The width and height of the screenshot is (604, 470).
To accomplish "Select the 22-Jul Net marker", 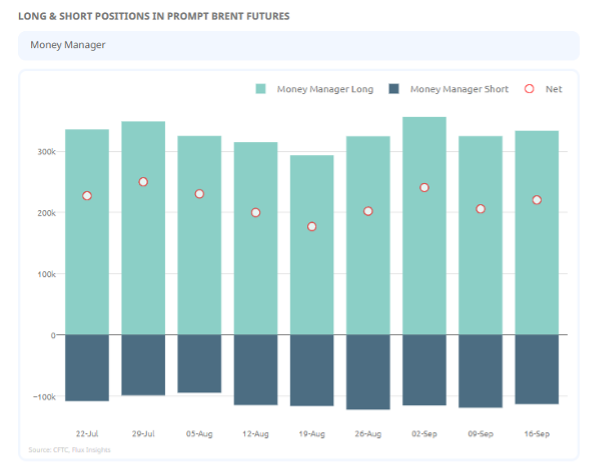I will coord(87,196).
